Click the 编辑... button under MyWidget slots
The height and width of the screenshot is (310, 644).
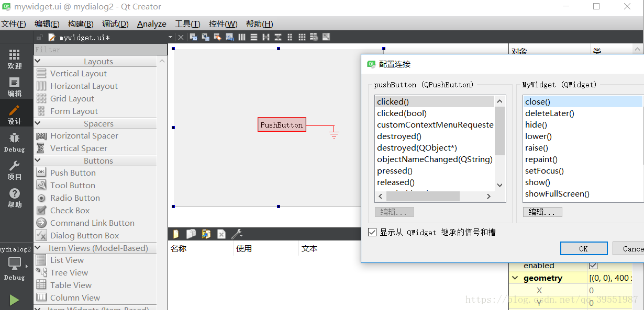tap(542, 212)
